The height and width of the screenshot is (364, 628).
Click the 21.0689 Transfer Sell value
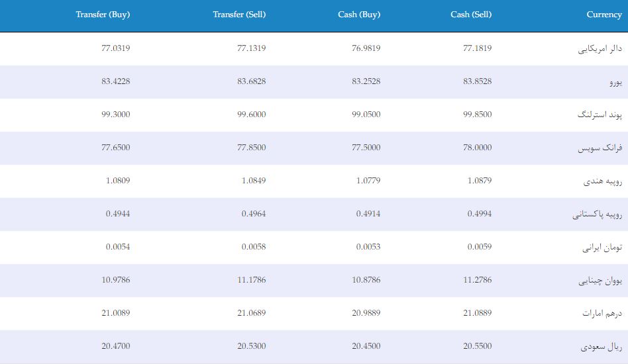(x=252, y=313)
